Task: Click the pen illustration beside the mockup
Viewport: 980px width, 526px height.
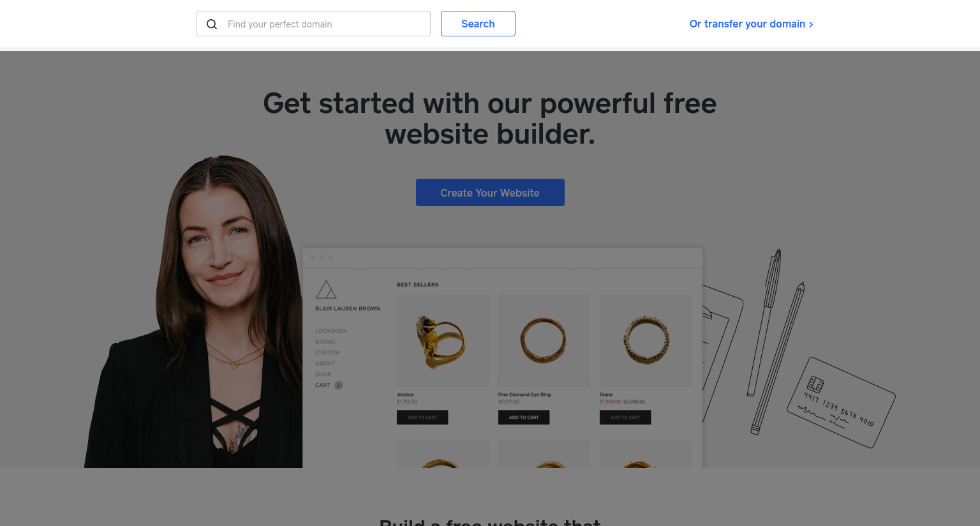Action: [x=764, y=322]
